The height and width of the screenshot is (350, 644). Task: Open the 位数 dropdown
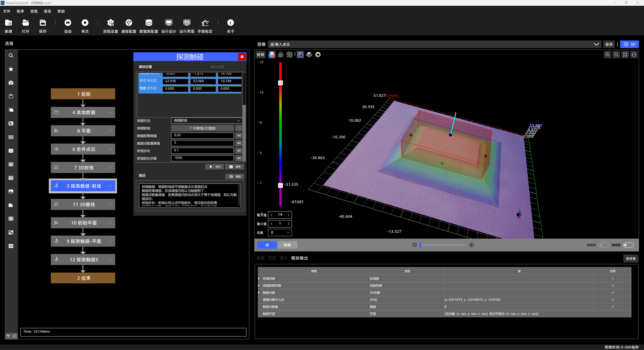280,233
